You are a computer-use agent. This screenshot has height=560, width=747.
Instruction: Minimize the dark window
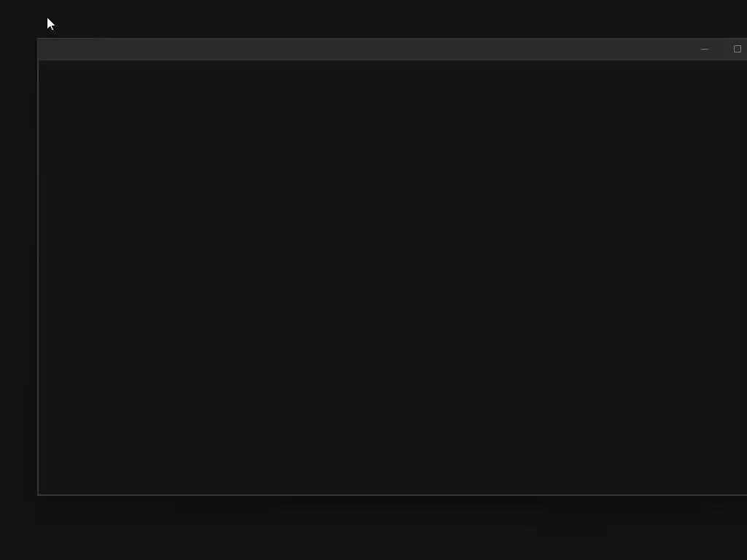pyautogui.click(x=705, y=49)
